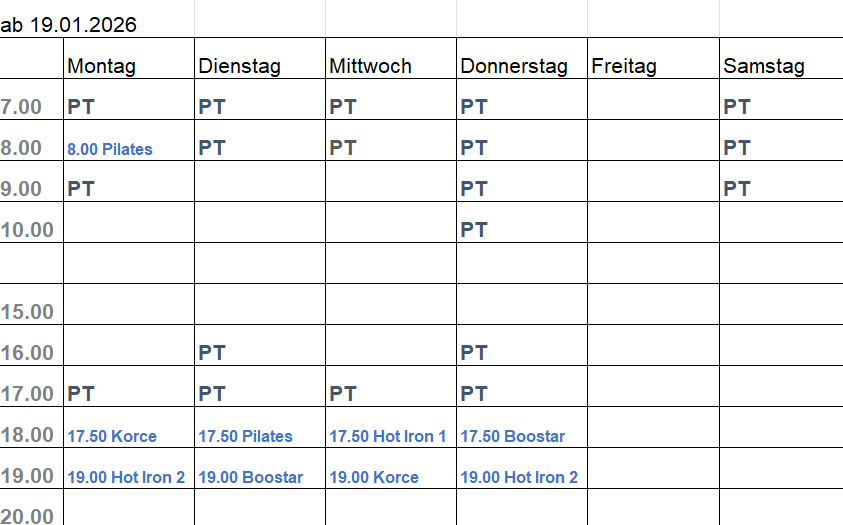Select the 'ab 19.01.2026' date cell
This screenshot has height=525, width=843.
tap(70, 25)
